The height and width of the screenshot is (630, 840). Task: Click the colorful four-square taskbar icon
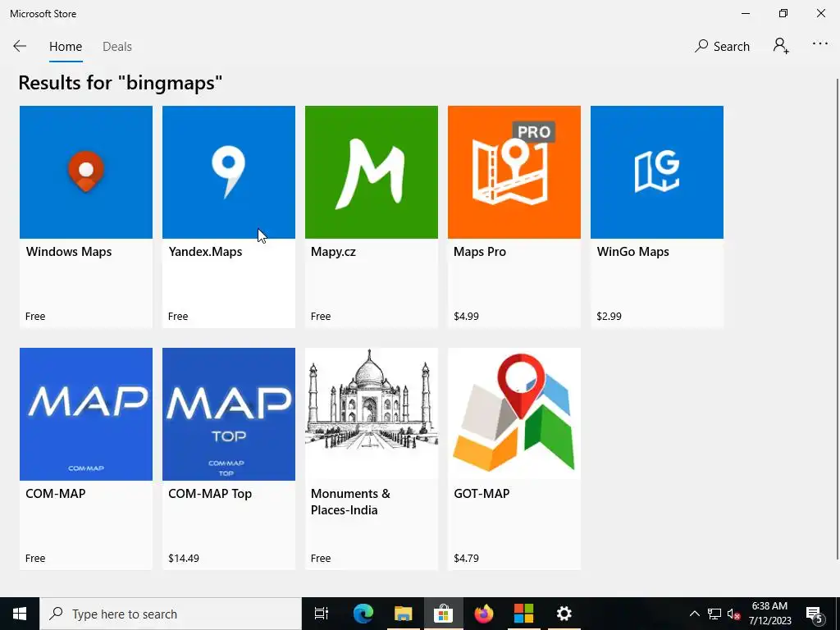point(523,614)
